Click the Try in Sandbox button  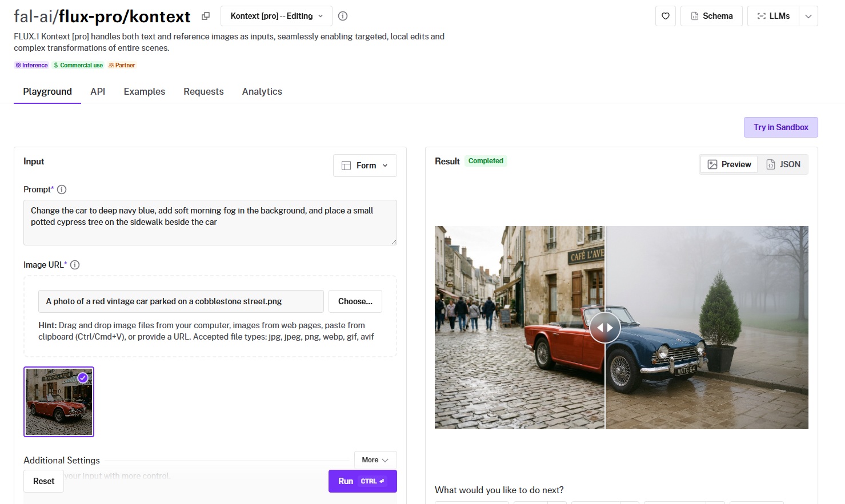pyautogui.click(x=780, y=127)
